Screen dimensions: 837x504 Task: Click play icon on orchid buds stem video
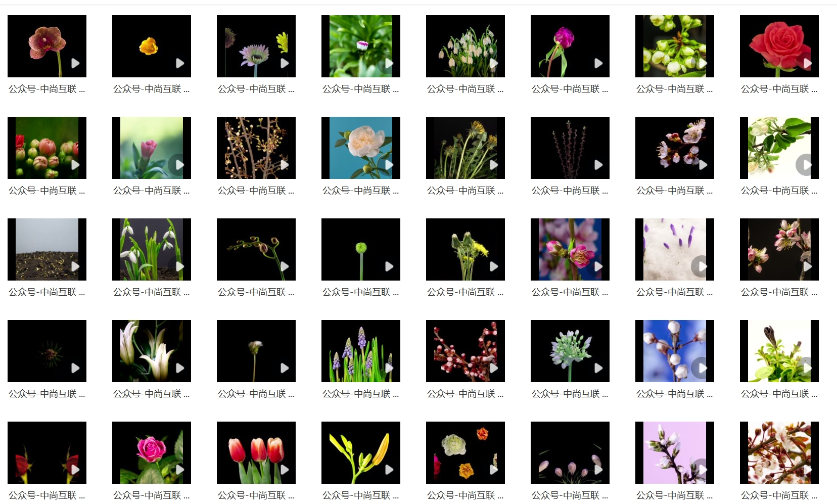click(x=285, y=266)
